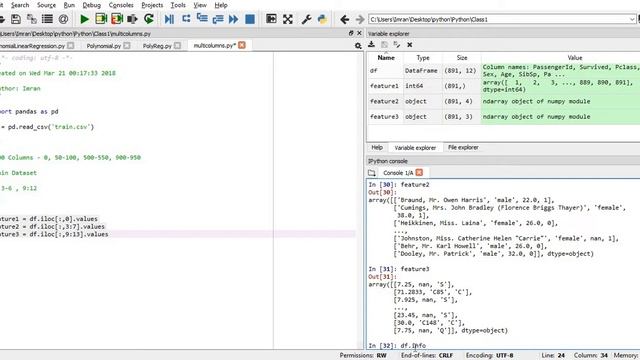Run file with green play icon
Screen dimensions: 640x360
[84, 19]
